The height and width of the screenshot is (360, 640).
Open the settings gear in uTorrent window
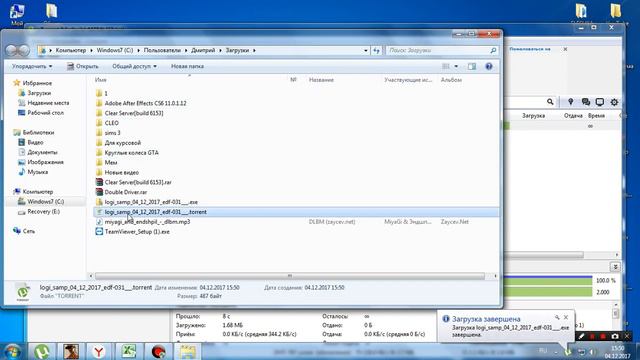(614, 102)
